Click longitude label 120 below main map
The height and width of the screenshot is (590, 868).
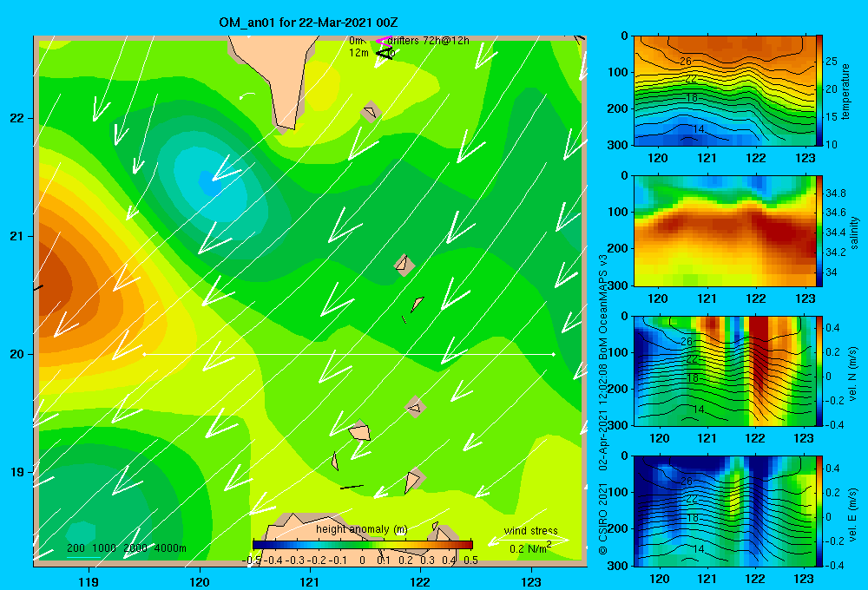coord(200,581)
